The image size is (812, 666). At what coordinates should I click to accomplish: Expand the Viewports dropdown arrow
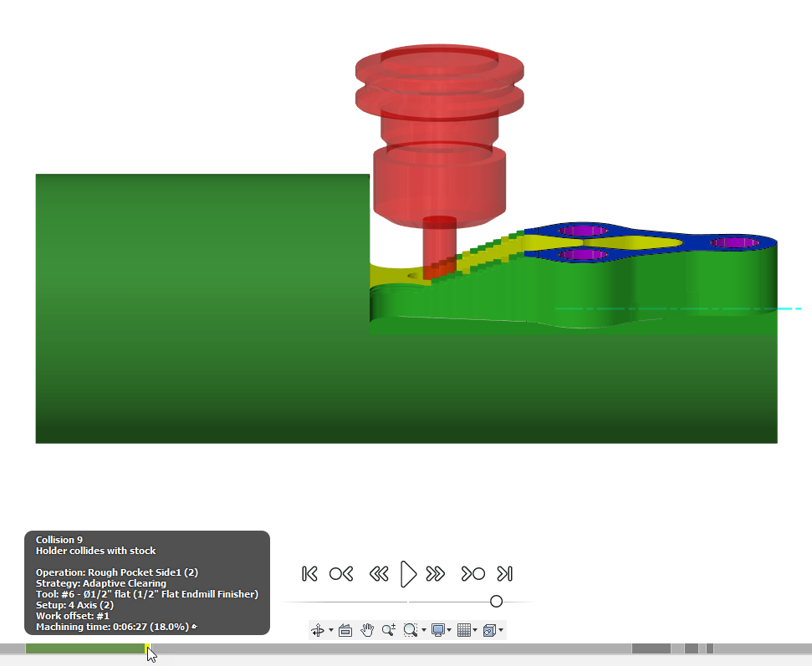[501, 630]
